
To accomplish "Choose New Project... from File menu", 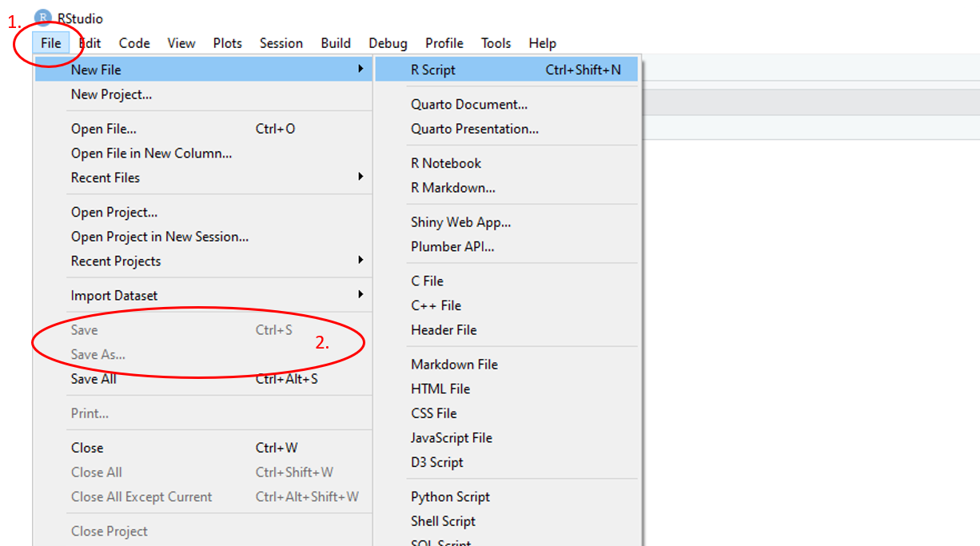I will [x=204, y=94].
